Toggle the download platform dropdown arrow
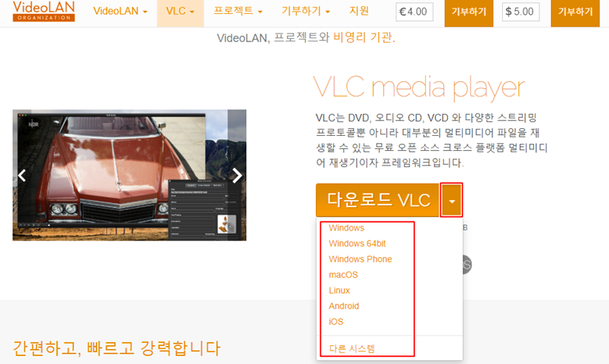 pyautogui.click(x=451, y=200)
